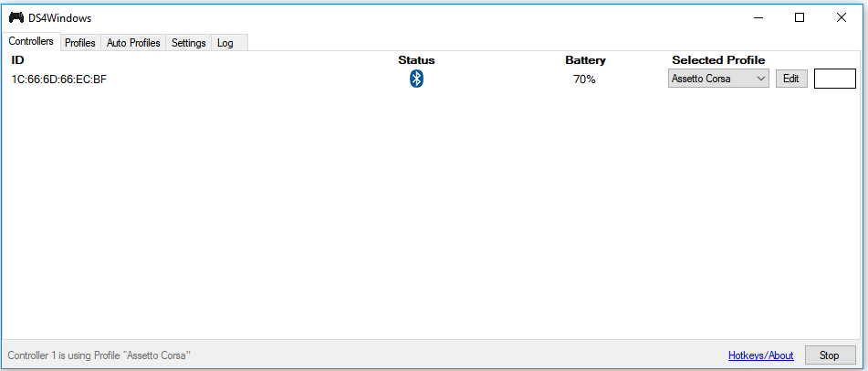
Task: Click the ID column header
Action: (x=17, y=60)
